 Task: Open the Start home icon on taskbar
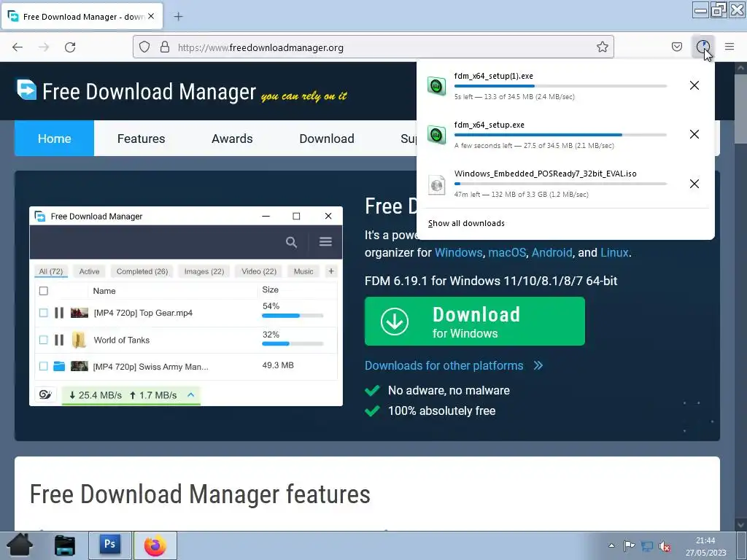pos(20,545)
